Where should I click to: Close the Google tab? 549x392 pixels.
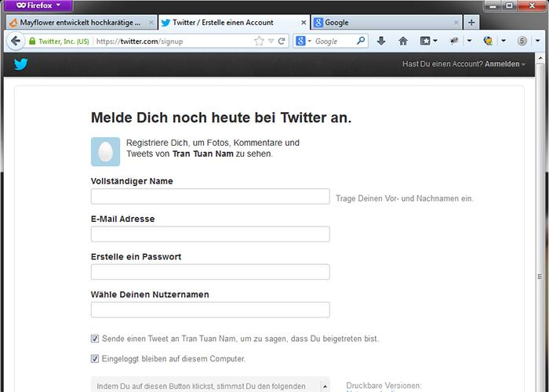click(x=456, y=23)
